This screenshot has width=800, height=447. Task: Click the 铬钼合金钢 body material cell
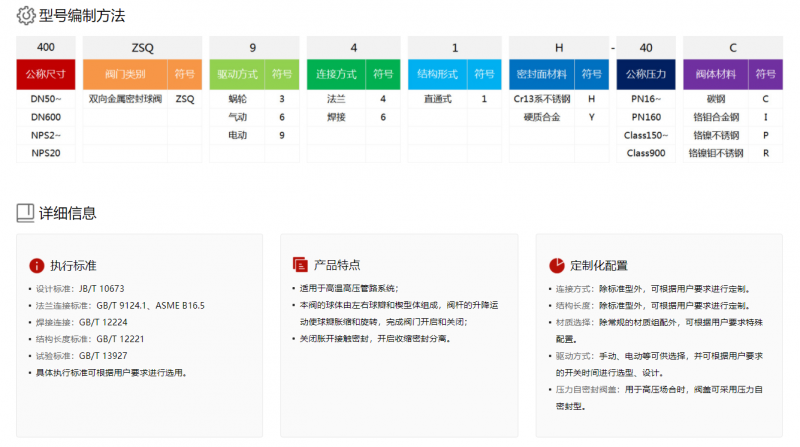click(x=715, y=117)
